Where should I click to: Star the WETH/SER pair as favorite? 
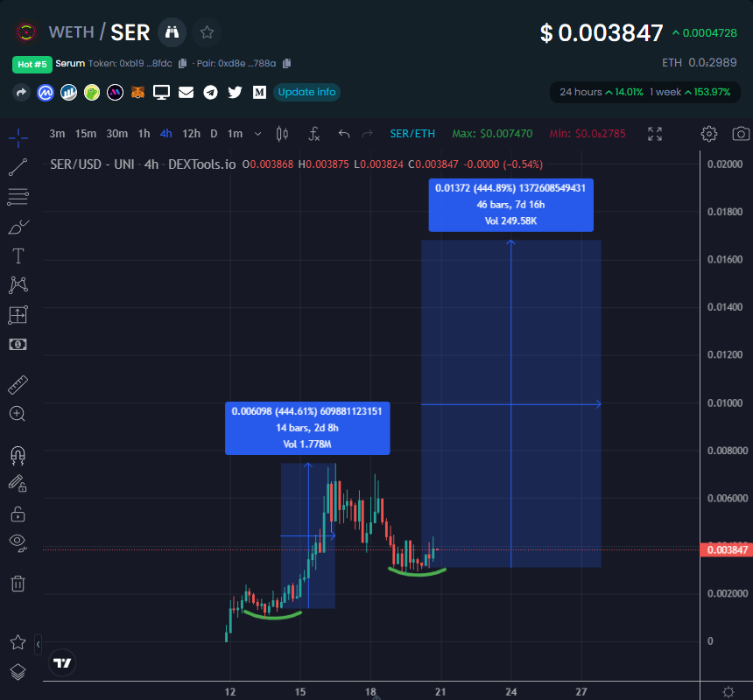[207, 32]
